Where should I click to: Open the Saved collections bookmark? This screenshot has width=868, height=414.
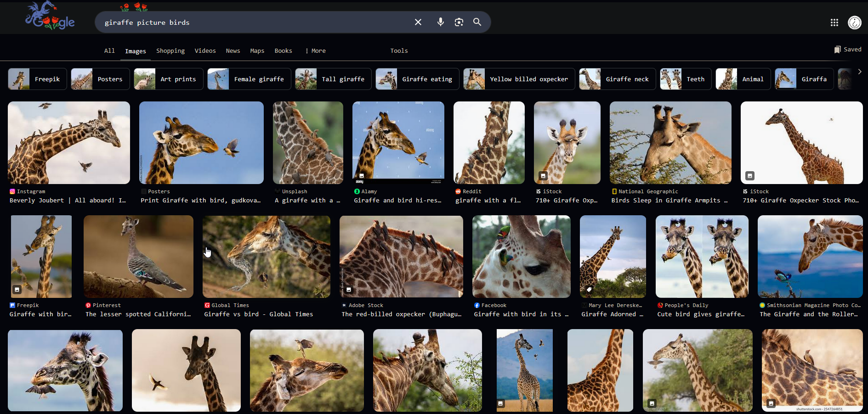click(x=848, y=50)
